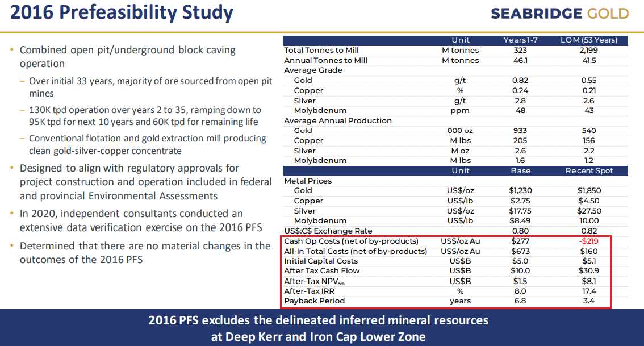Select the 'Years 1-7' column header
This screenshot has width=644, height=346.
520,40
